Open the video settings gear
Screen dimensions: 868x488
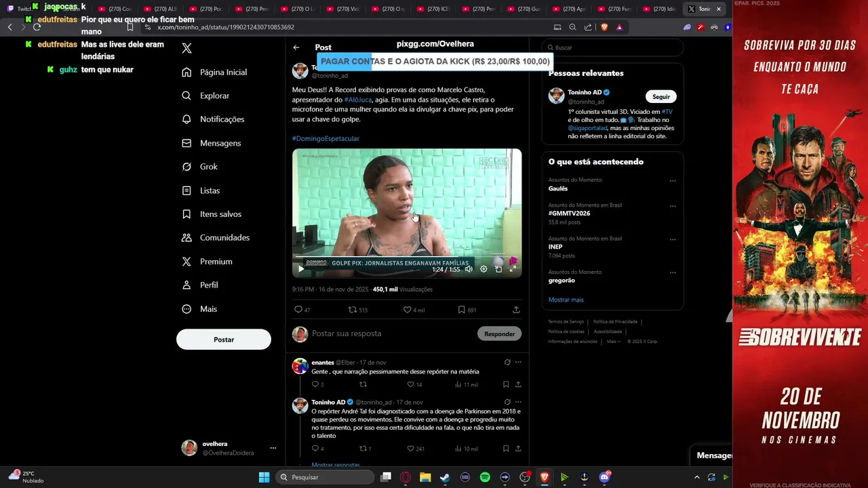[x=484, y=269]
